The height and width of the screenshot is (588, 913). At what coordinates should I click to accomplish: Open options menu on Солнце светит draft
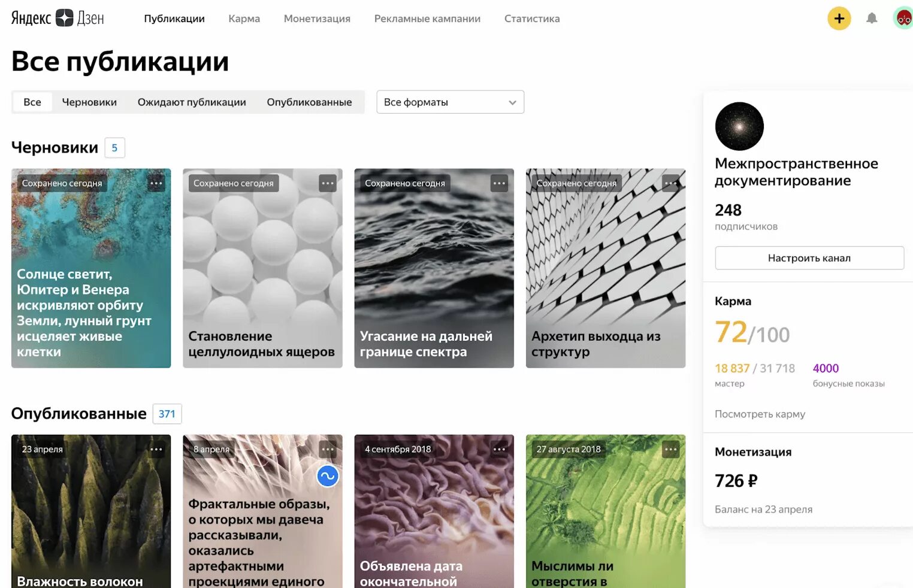click(x=156, y=183)
